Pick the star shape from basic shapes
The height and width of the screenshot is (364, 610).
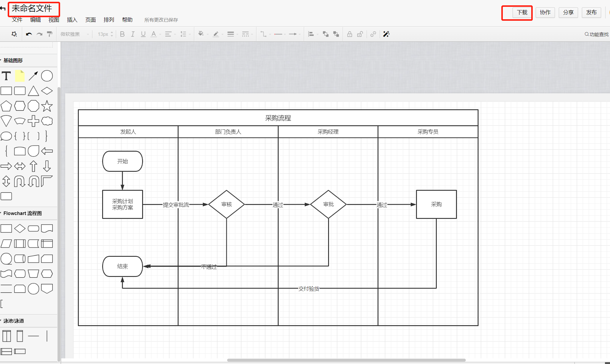pos(47,106)
